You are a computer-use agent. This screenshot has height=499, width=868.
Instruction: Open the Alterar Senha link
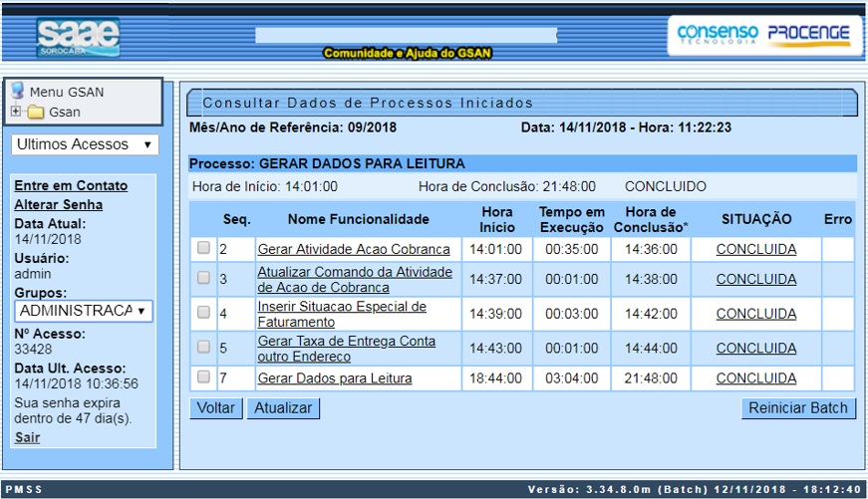[x=58, y=205]
